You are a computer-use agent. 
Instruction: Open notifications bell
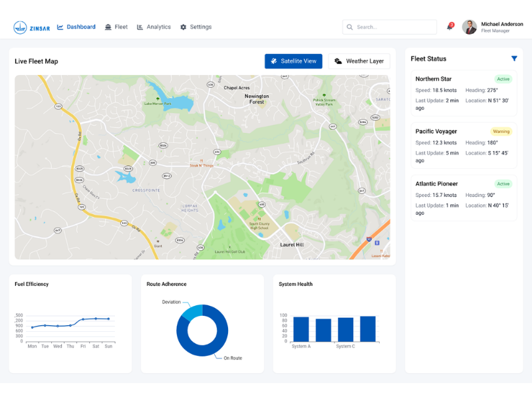tap(450, 27)
